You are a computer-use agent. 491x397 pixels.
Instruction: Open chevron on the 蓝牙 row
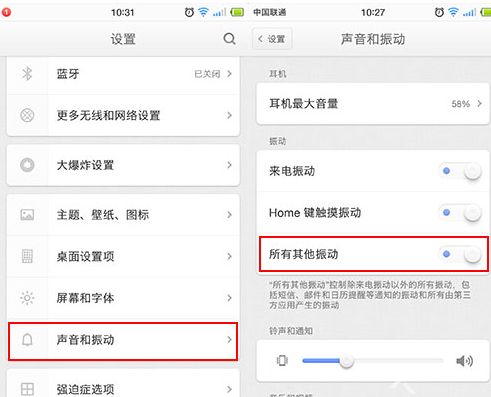point(229,74)
